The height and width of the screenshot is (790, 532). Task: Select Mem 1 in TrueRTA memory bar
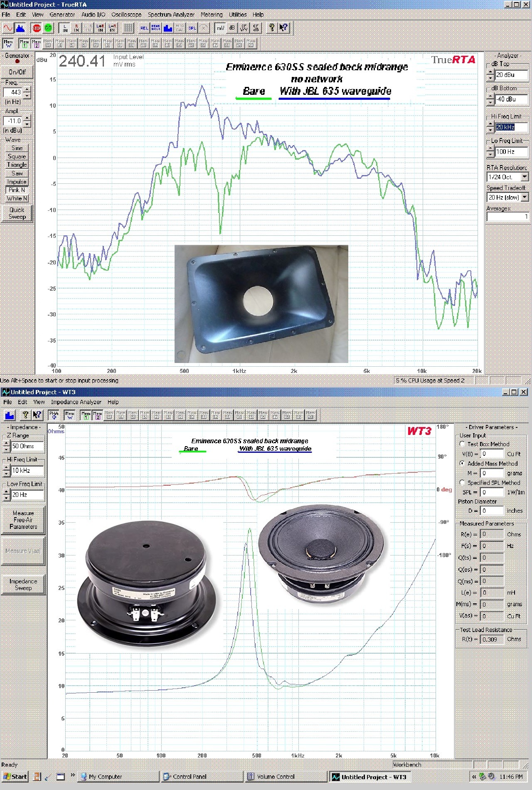25,43
